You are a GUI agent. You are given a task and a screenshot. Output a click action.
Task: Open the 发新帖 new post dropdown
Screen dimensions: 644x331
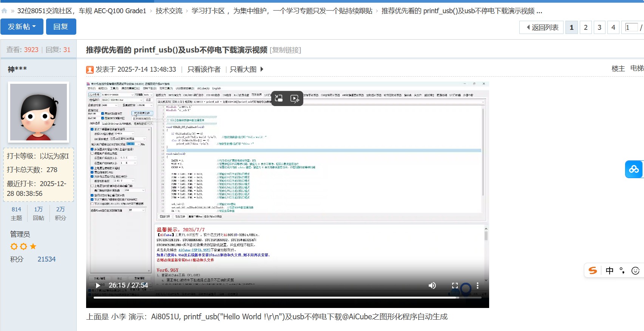click(22, 26)
